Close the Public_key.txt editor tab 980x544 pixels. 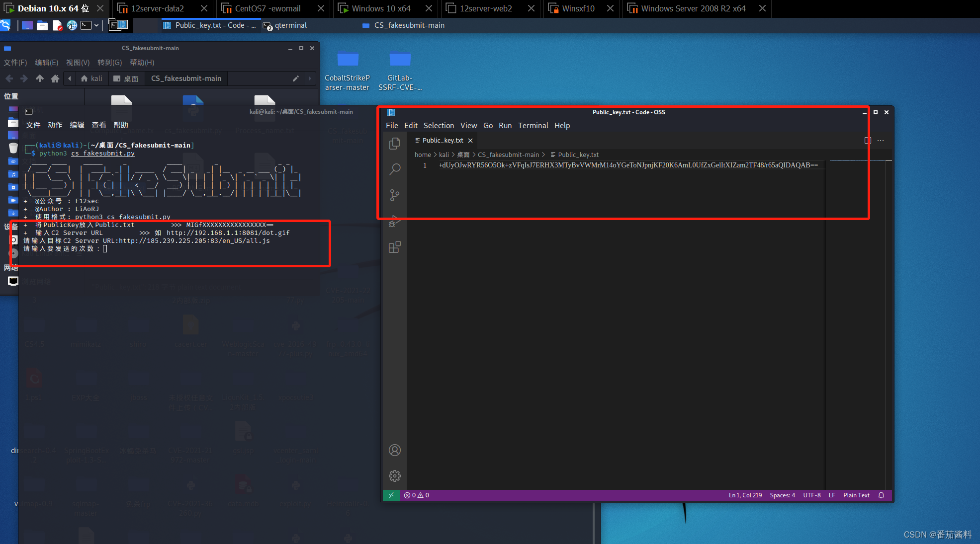point(470,141)
